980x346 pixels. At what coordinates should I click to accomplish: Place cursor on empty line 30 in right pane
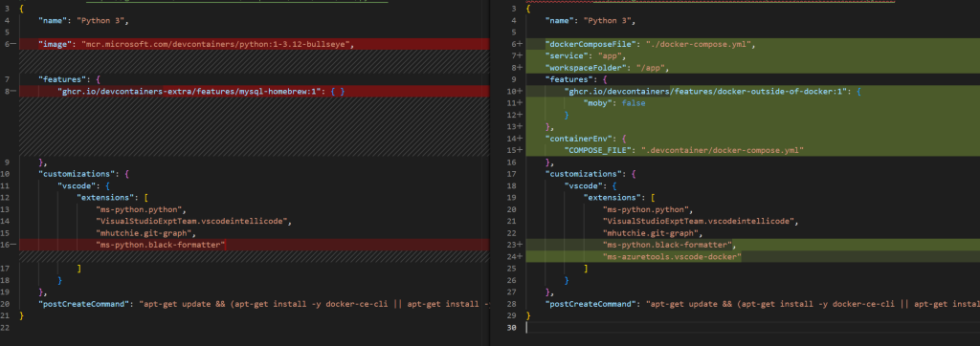coord(752,327)
